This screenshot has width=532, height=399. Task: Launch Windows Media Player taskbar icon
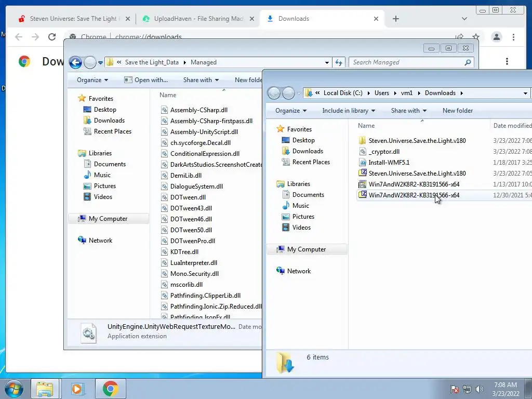point(77,389)
